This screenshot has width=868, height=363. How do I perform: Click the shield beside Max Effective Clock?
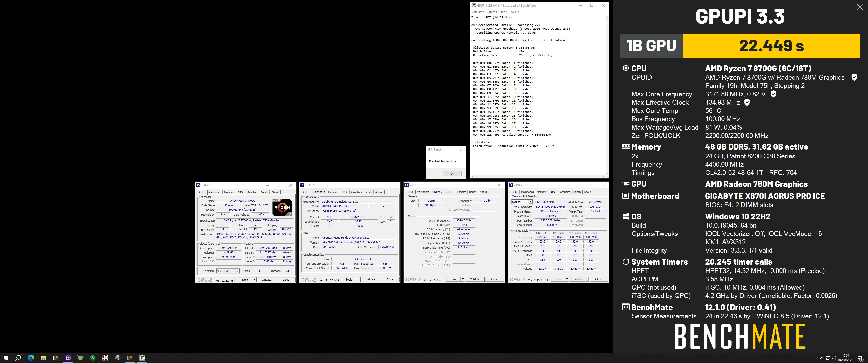pos(747,102)
